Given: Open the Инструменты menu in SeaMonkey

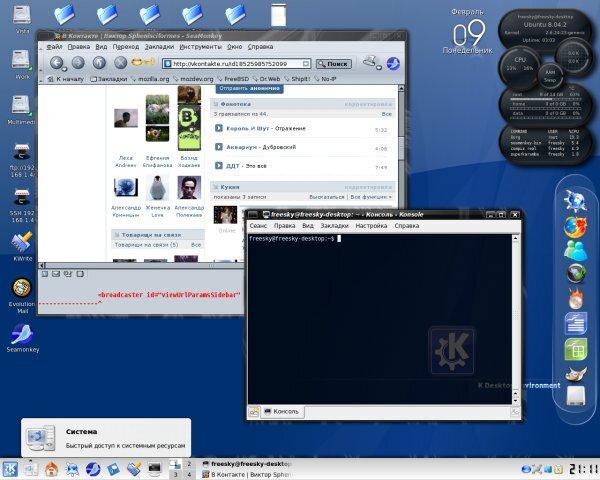Looking at the screenshot, I should pos(201,47).
